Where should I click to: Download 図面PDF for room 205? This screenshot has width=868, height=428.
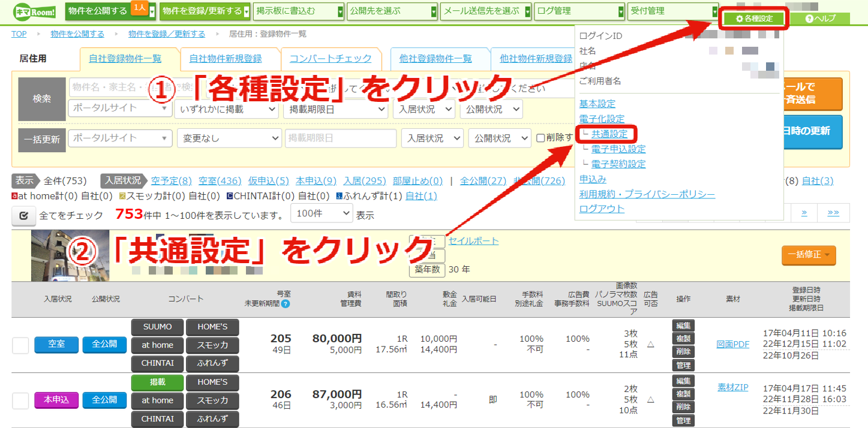click(x=733, y=344)
